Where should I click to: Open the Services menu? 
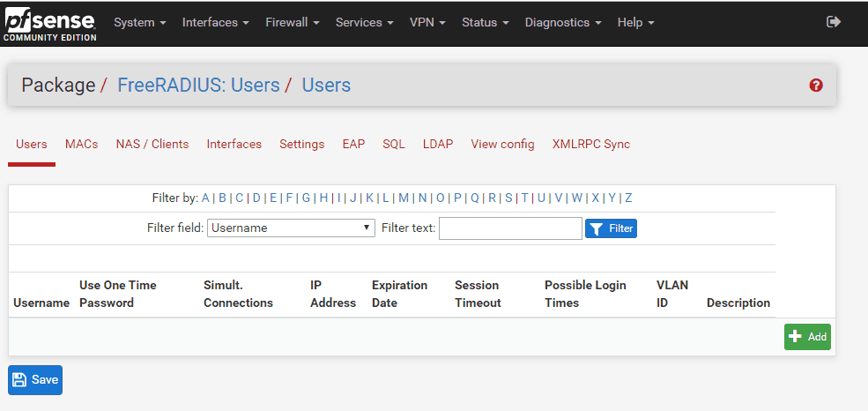pyautogui.click(x=365, y=22)
